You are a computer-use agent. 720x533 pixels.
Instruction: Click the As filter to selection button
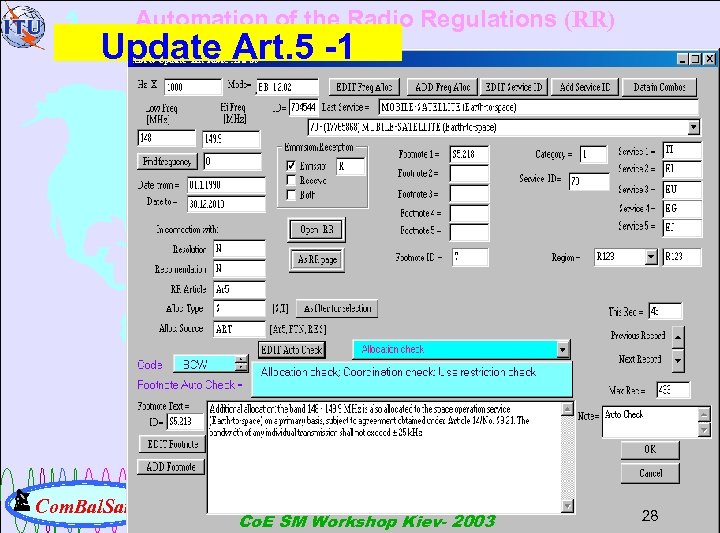click(337, 308)
